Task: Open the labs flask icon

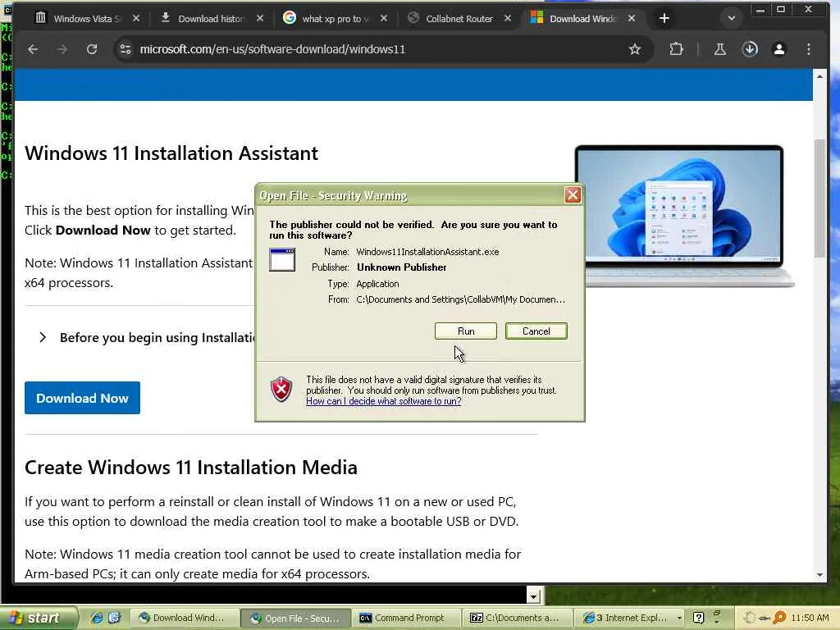Action: (x=720, y=49)
